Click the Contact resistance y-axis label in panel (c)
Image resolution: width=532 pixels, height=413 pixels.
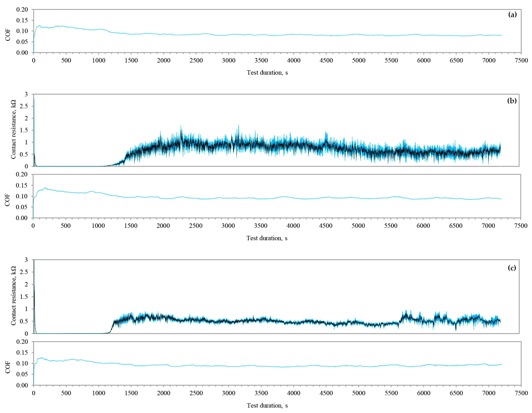click(13, 296)
